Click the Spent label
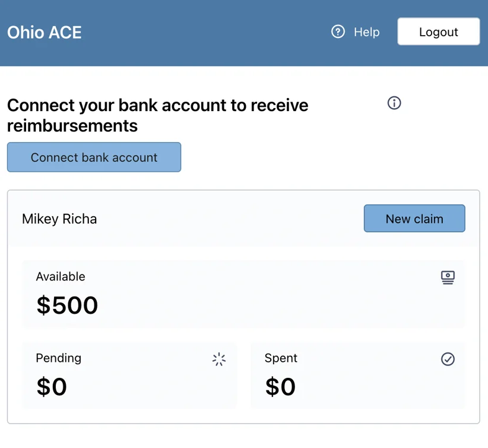Viewport: 488px width, 448px height. click(281, 358)
